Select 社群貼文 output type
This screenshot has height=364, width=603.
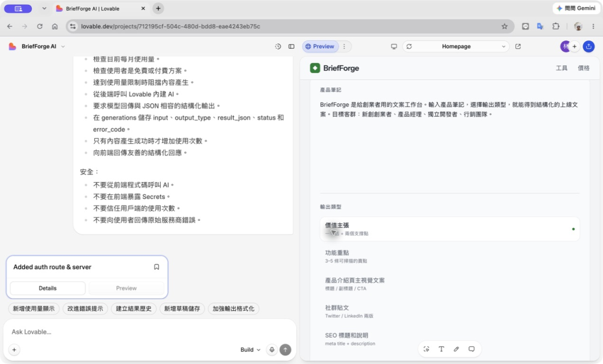(449, 312)
